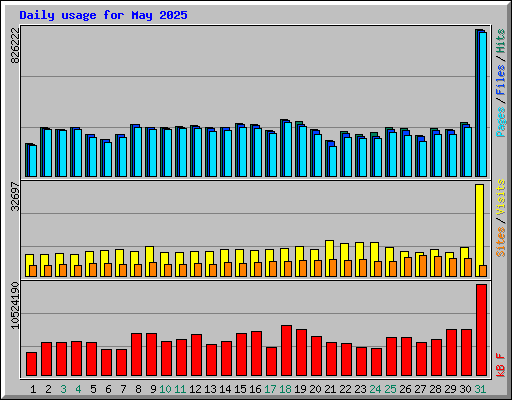Viewport: 512px width, 400px height.
Task: Click the yellow visits bar for day 9
Action: click(149, 261)
